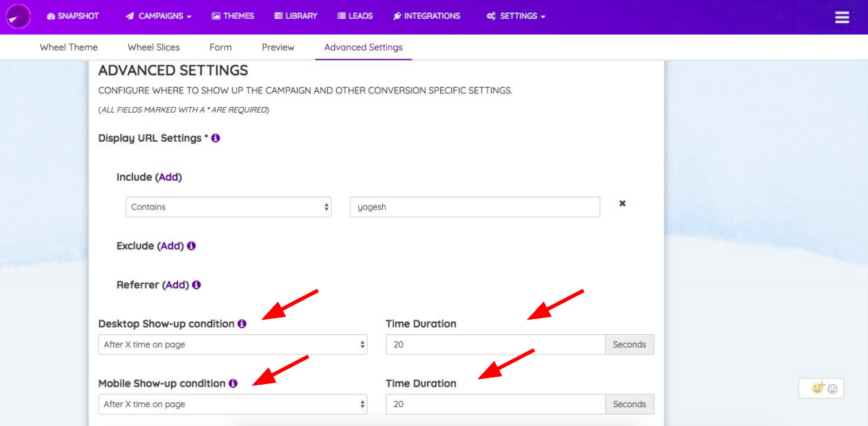Go to Themes page
The image size is (868, 426).
pos(232,16)
